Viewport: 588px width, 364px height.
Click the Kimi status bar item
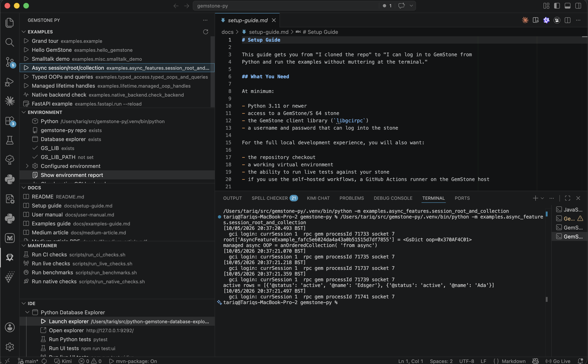[63, 361]
